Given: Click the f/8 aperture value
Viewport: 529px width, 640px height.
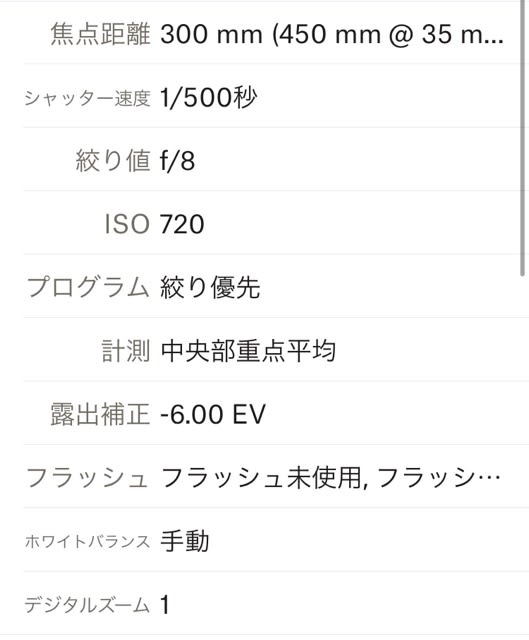Looking at the screenshot, I should [178, 160].
